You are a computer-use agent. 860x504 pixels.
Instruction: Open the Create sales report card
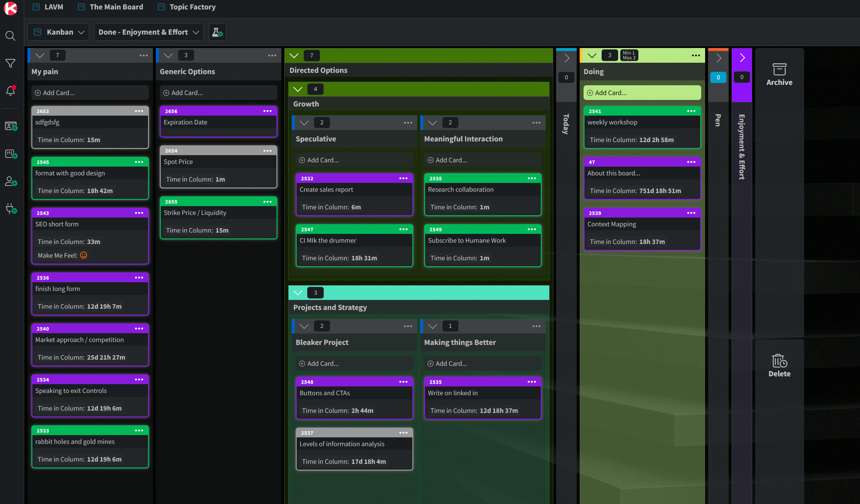point(326,189)
